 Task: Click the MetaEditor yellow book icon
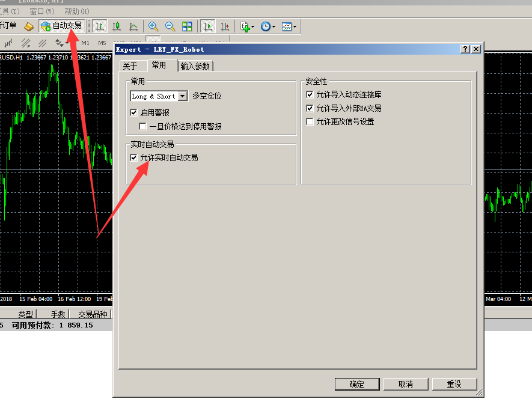tap(28, 26)
